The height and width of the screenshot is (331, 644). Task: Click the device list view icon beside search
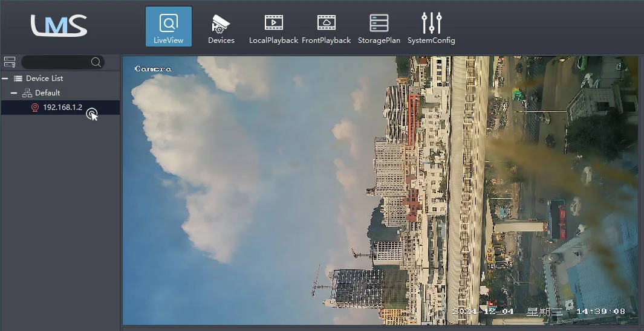10,62
